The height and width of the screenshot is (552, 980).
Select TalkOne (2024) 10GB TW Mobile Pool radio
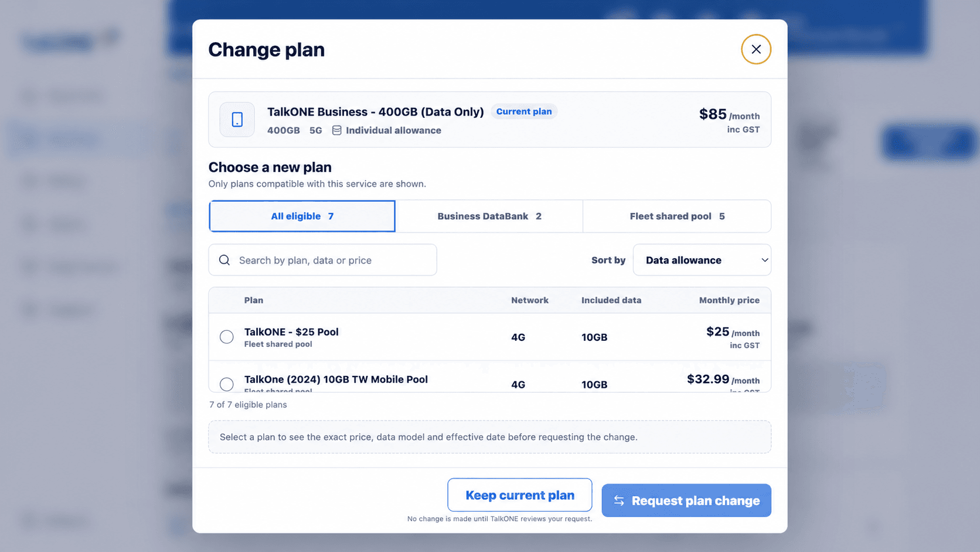pos(226,384)
